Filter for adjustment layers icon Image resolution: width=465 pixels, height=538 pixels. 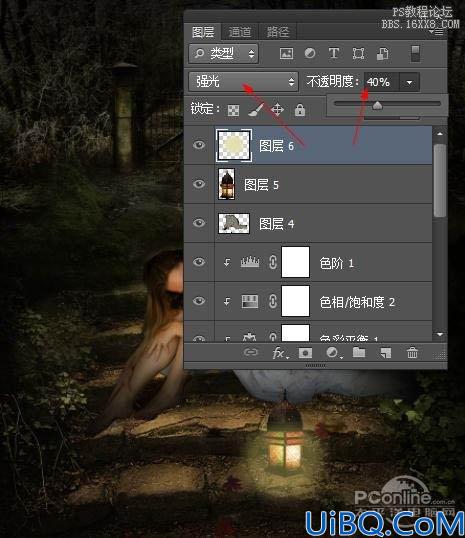click(x=310, y=54)
